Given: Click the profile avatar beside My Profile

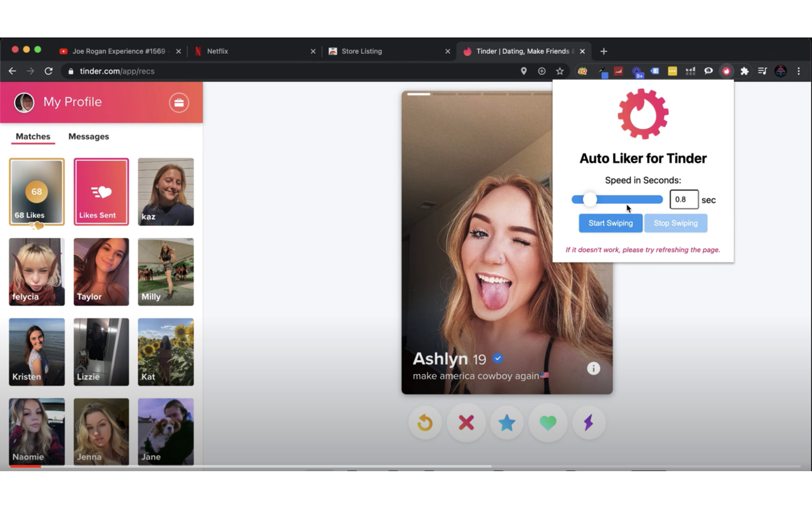Looking at the screenshot, I should pyautogui.click(x=24, y=102).
